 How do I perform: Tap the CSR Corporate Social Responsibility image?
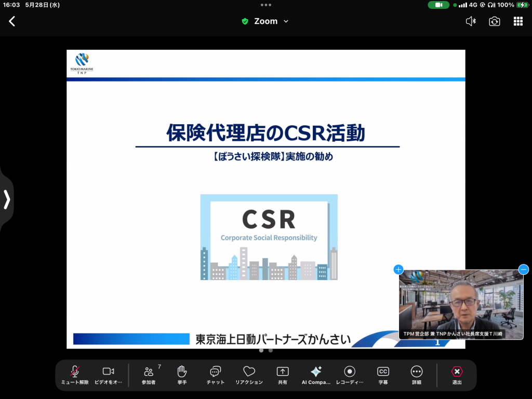coord(269,237)
